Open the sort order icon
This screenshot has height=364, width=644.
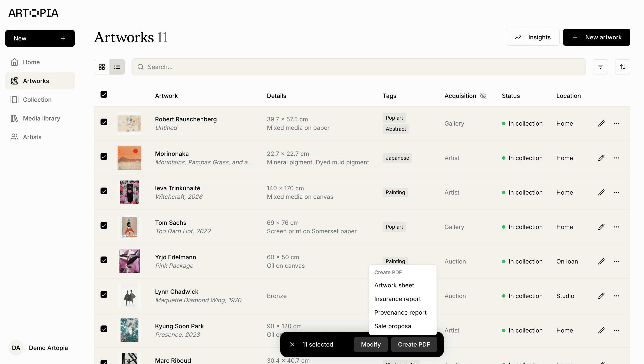[622, 67]
